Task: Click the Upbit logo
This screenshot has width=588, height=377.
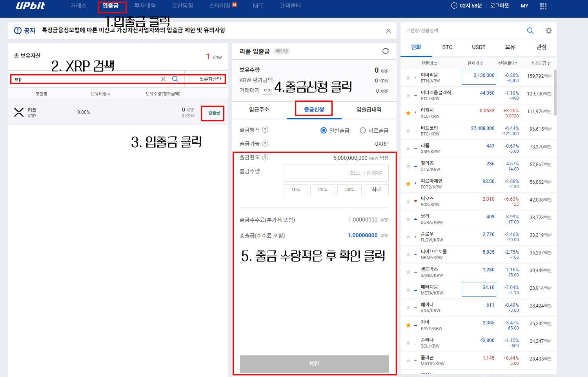Action: click(x=30, y=6)
